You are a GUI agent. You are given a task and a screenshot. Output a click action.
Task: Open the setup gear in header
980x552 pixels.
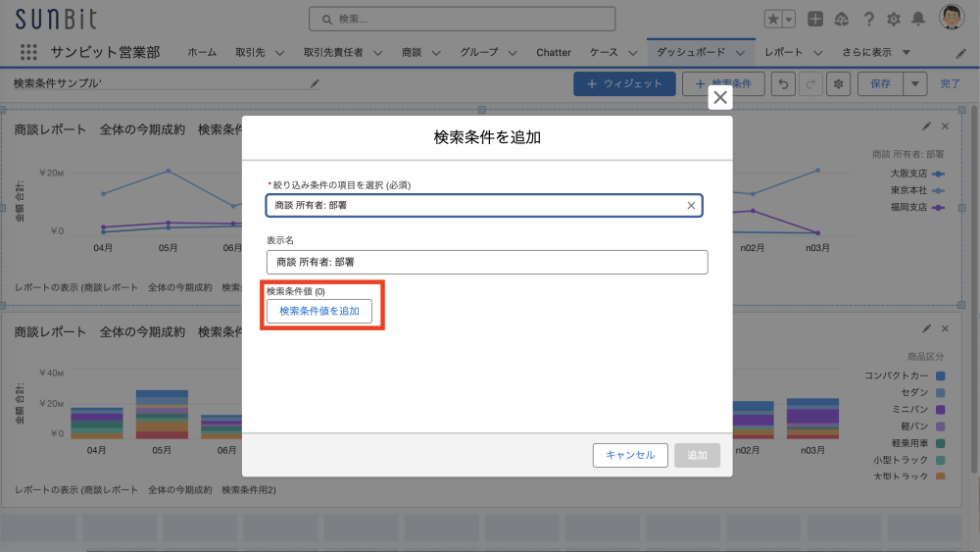(893, 19)
